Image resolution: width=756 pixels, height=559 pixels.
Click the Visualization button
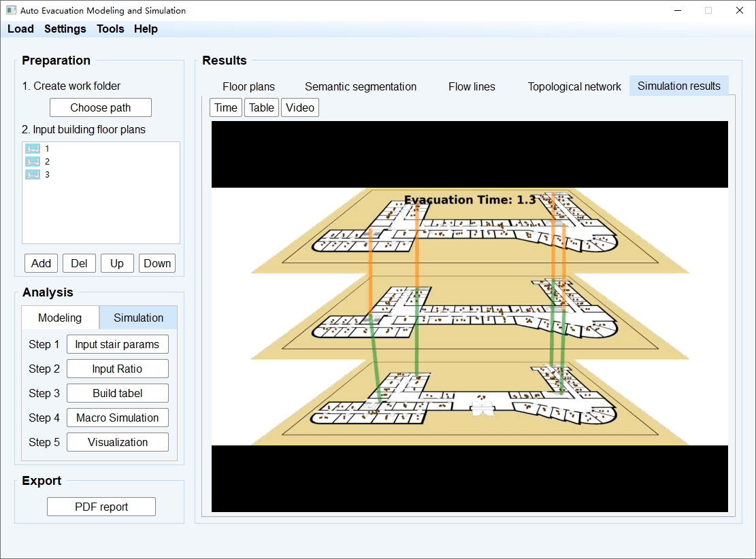tap(118, 443)
